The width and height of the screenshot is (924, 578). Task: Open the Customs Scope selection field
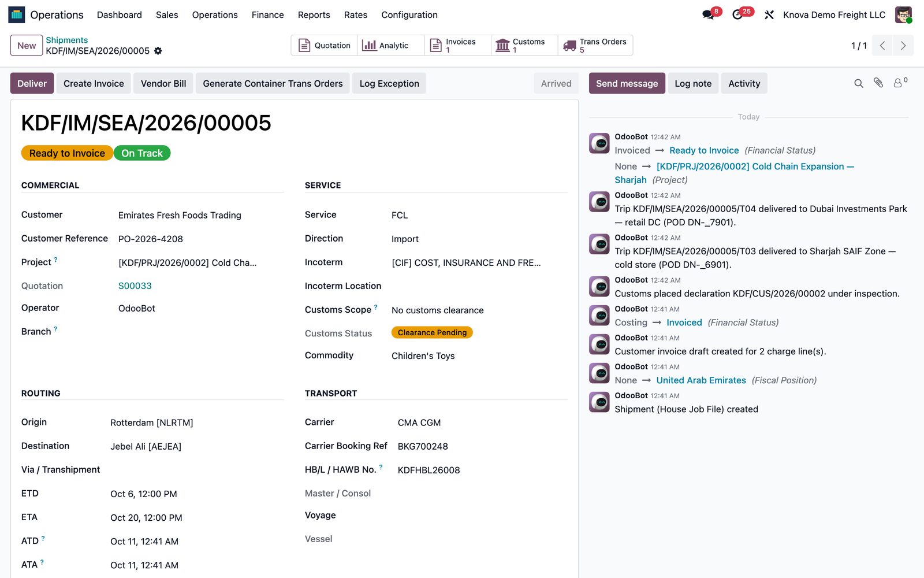(x=479, y=310)
